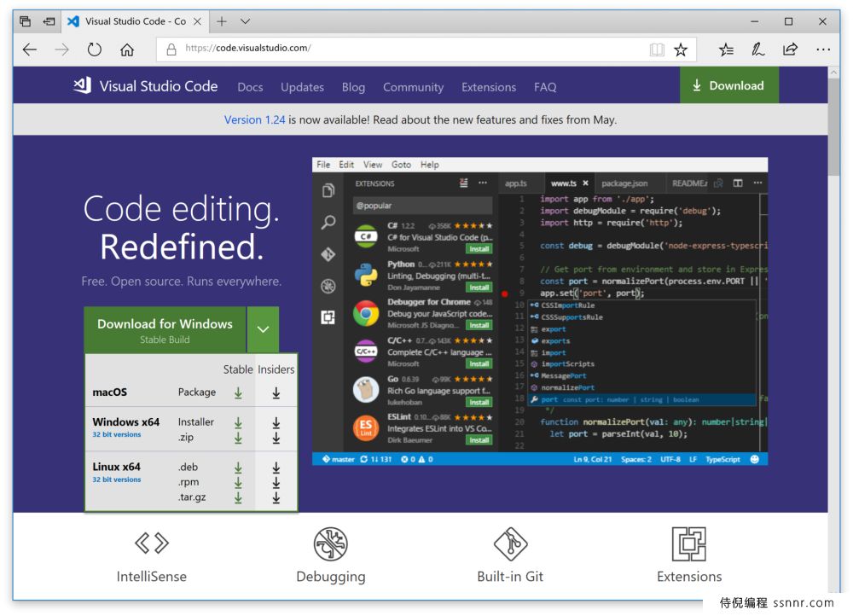Open the Version 1.24 link
853x616 pixels.
pyautogui.click(x=254, y=119)
